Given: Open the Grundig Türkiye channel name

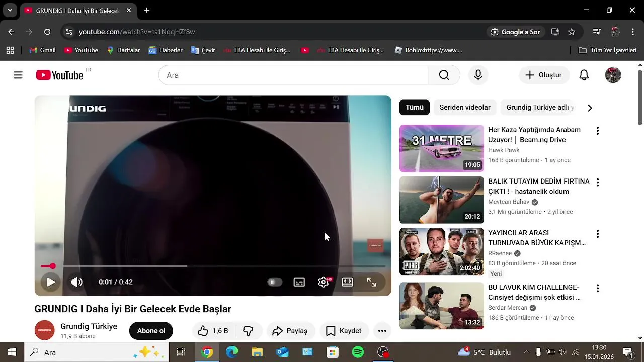Looking at the screenshot, I should 89,326.
